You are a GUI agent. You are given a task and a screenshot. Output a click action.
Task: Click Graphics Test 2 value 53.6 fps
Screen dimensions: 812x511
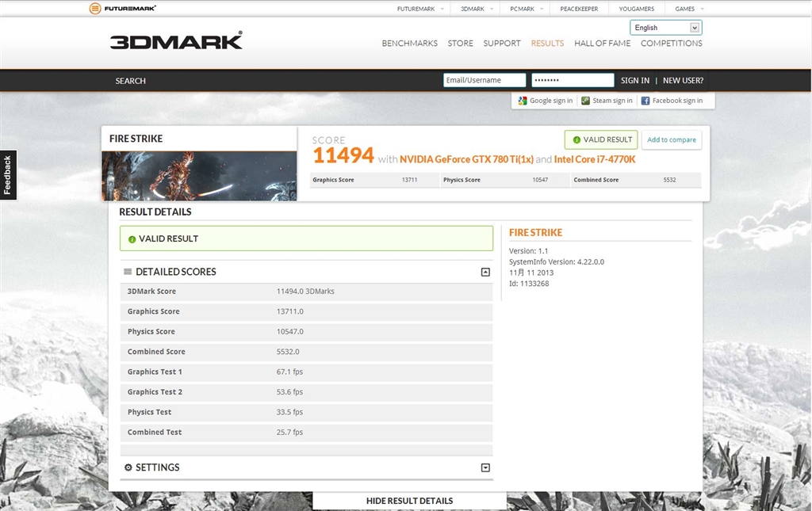tap(289, 392)
